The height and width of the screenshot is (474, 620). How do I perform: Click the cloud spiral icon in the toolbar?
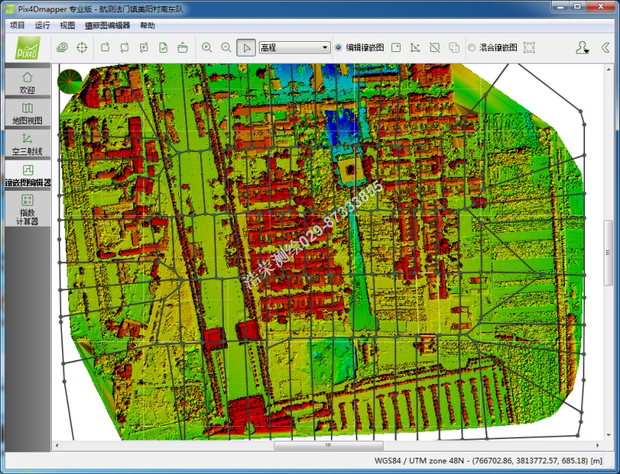pos(62,48)
